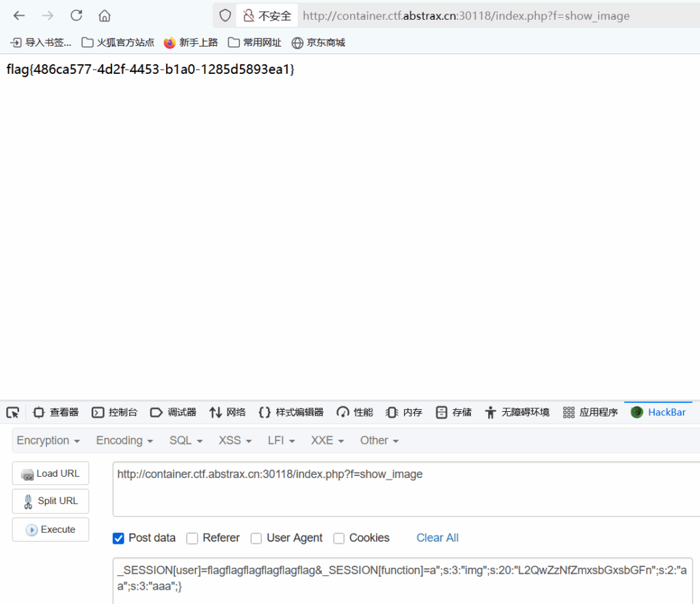Uncheck the Post data checkbox
Viewport: 700px width, 604px height.
[118, 538]
